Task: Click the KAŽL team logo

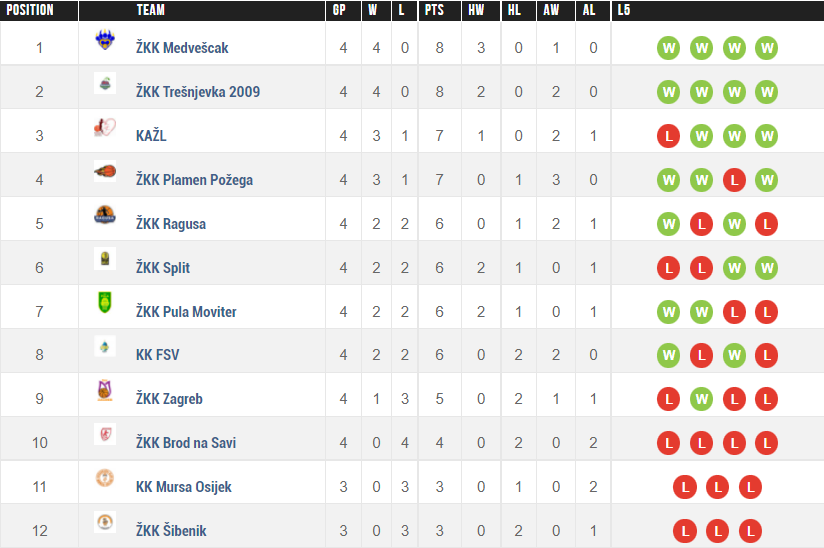Action: (x=105, y=128)
